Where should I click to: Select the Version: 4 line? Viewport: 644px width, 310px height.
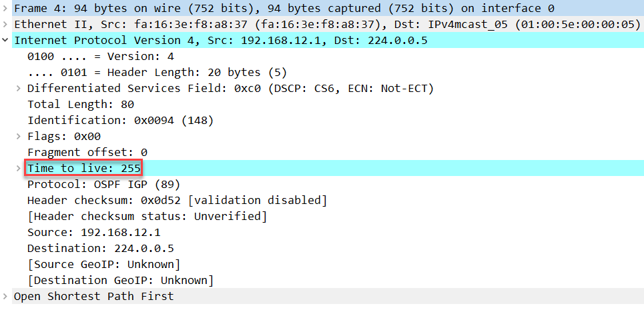click(101, 56)
